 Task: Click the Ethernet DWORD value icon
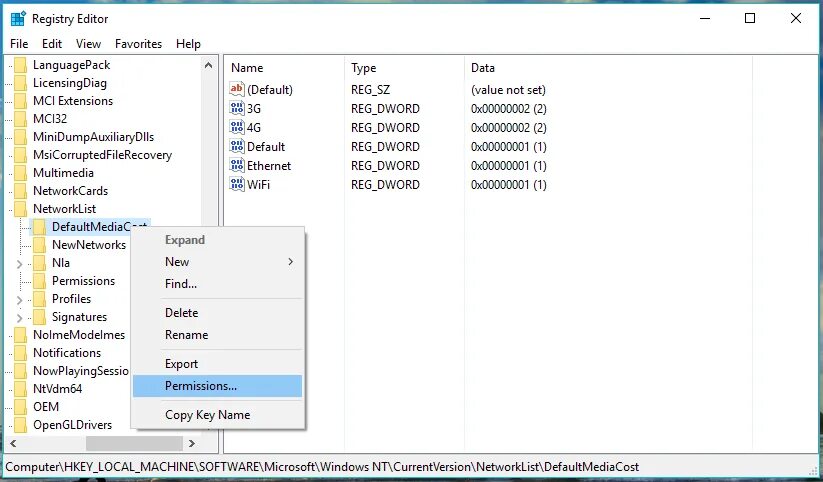pyautogui.click(x=237, y=165)
